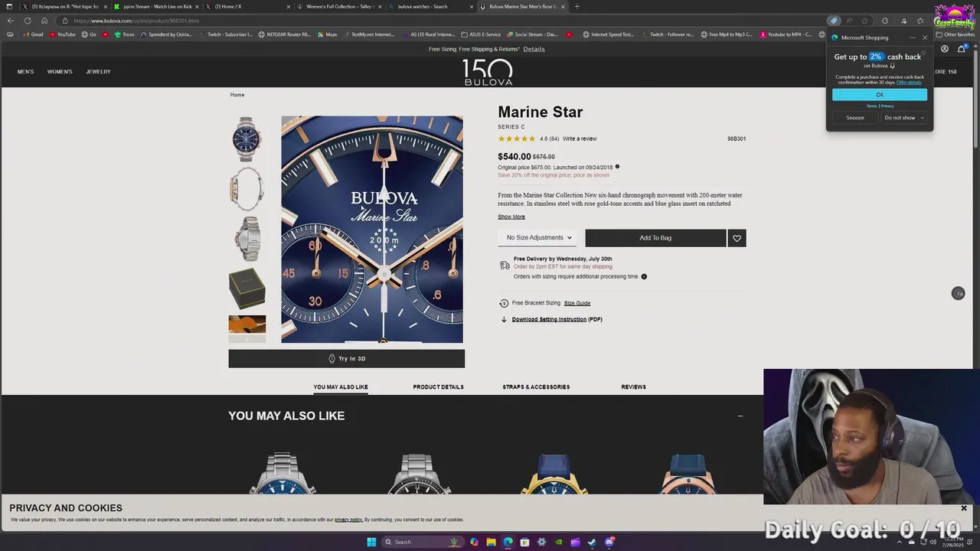
Task: Open Windows Start menu
Action: coord(371,542)
